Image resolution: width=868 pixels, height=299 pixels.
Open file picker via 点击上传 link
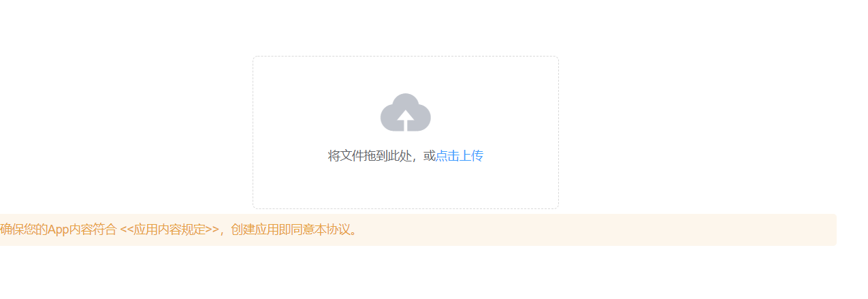(x=460, y=156)
